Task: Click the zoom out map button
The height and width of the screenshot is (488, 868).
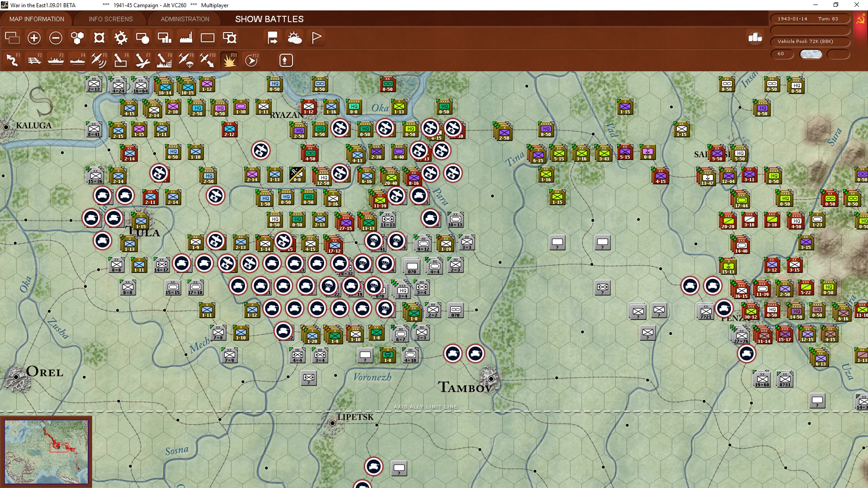Action: 56,38
